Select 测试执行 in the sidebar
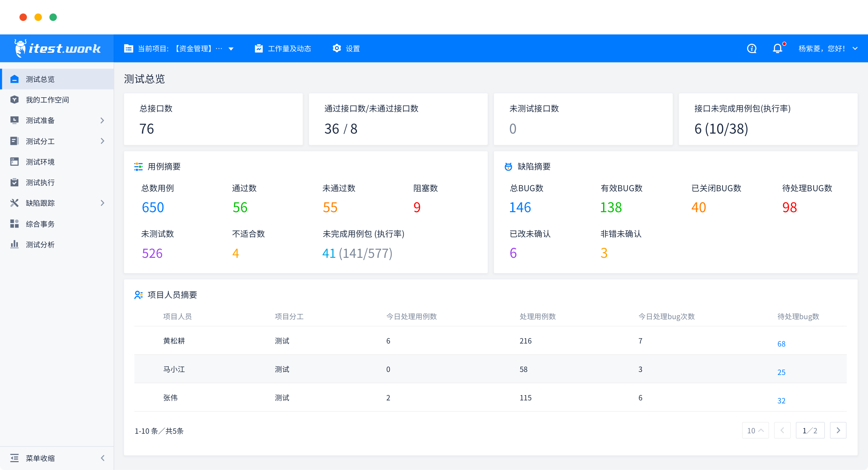This screenshot has width=868, height=470. 40,183
